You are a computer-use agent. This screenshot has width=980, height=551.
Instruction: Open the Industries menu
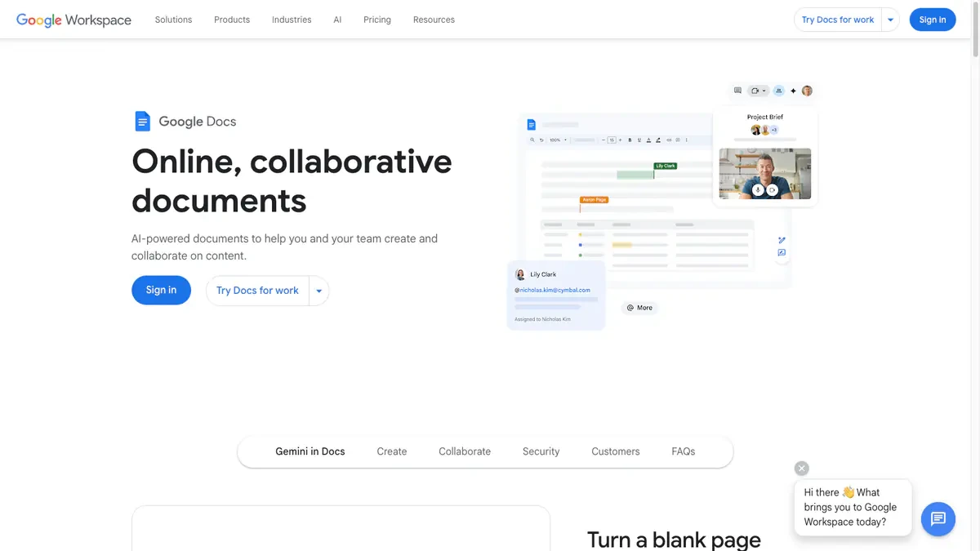point(292,20)
